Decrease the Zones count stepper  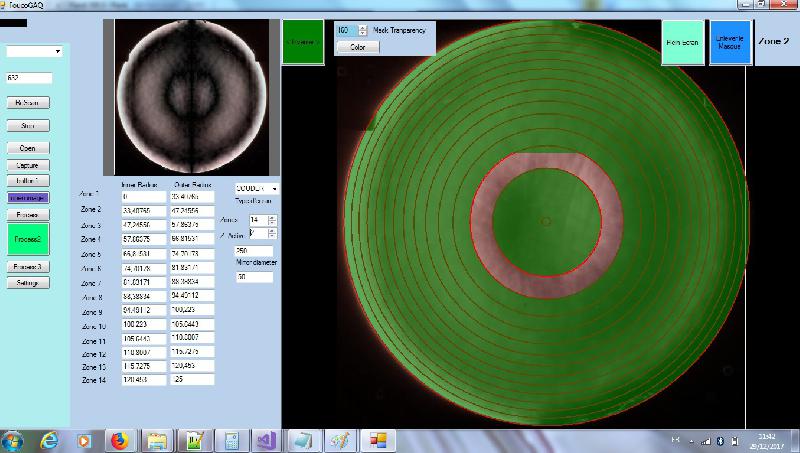272,222
